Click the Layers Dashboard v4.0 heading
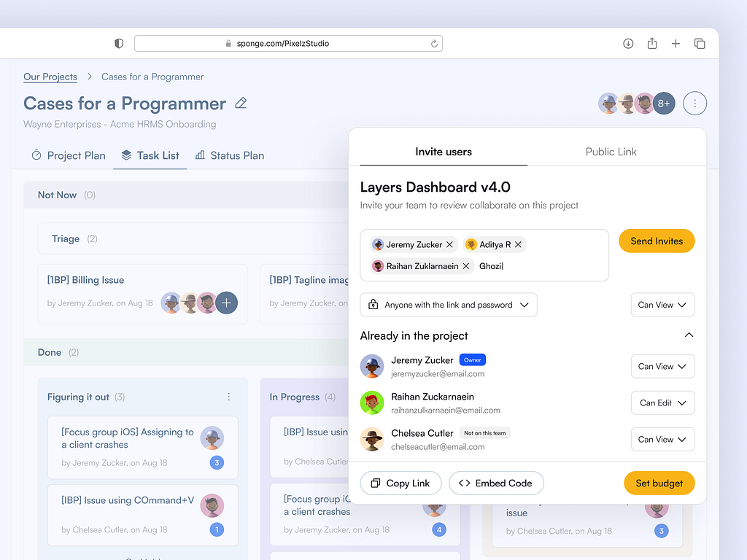 click(x=435, y=187)
